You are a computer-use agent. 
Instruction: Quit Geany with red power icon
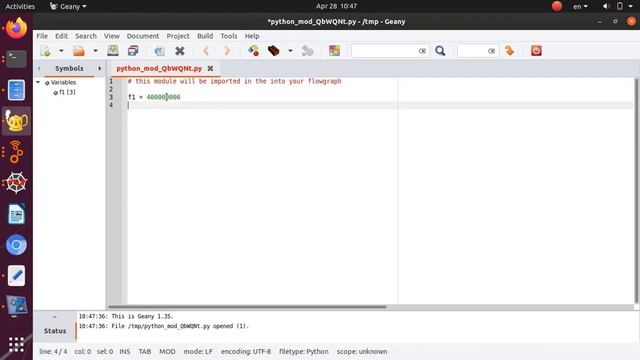[536, 51]
